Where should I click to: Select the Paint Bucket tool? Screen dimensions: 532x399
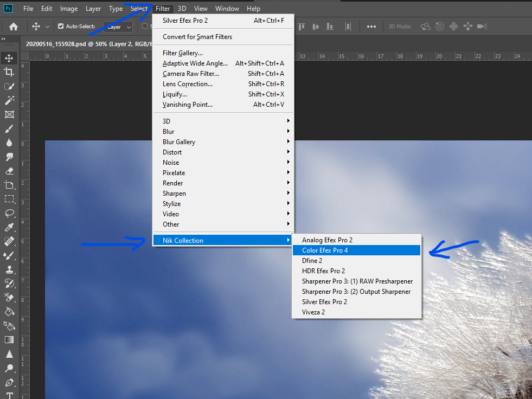click(x=9, y=312)
